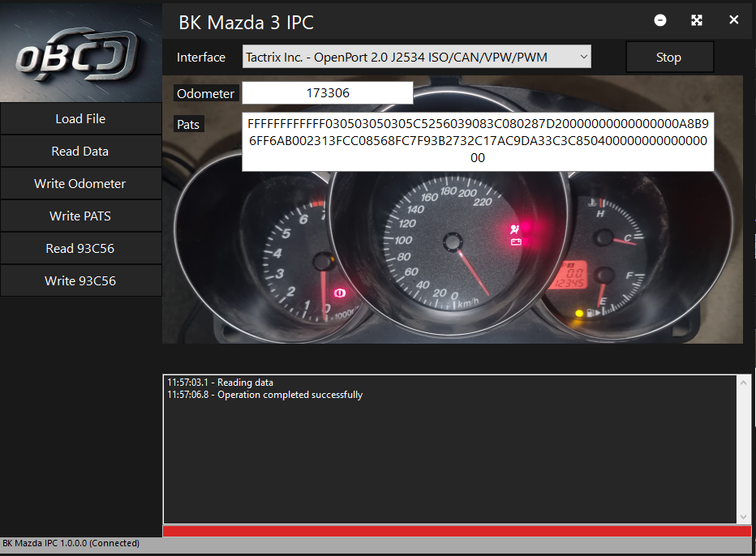Select 'Reading data' log line
756x556 pixels.
tap(221, 383)
